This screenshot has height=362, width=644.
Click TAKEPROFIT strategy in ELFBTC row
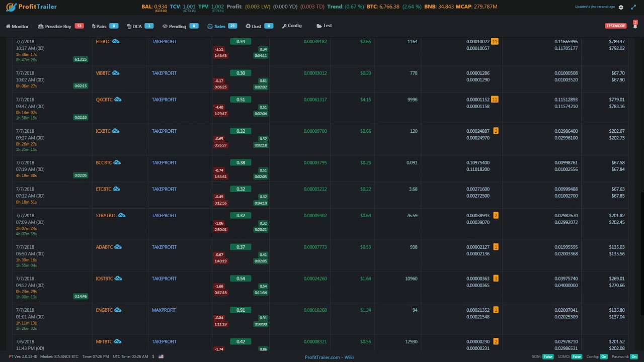click(x=165, y=42)
